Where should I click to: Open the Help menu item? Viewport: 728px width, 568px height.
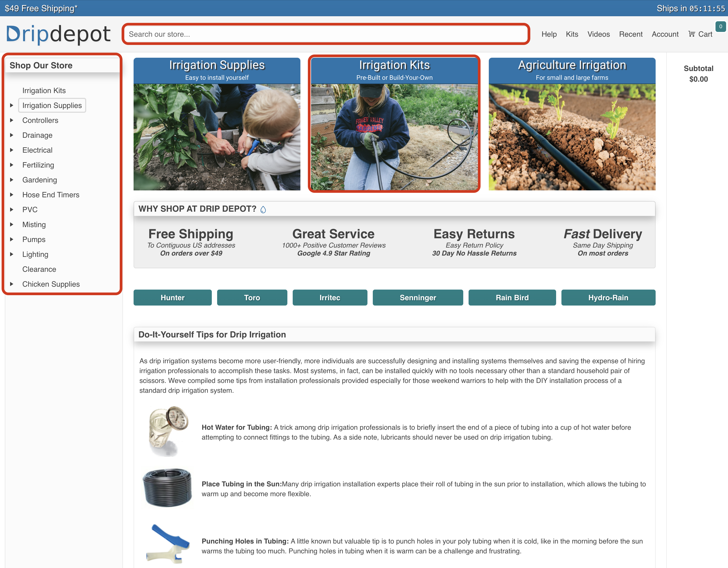point(549,34)
